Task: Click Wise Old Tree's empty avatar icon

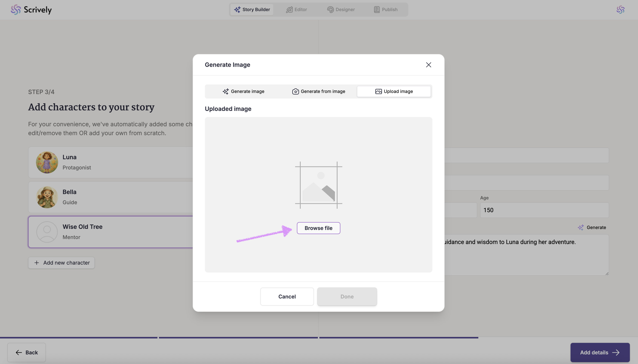Action: 47,232
